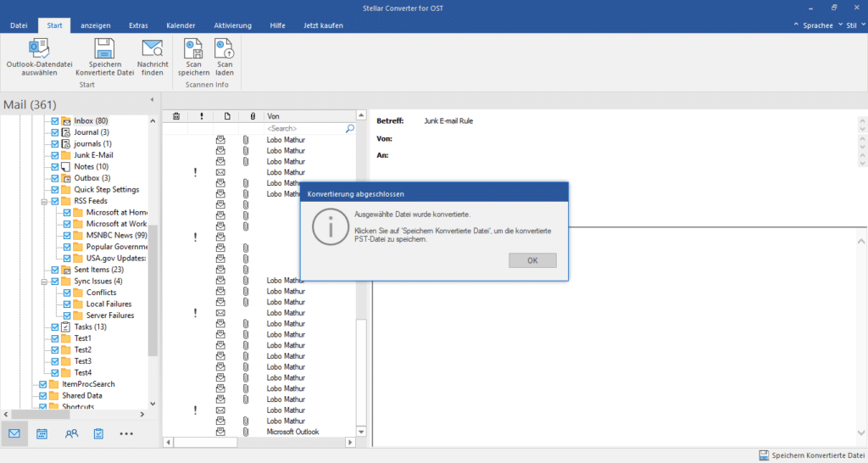Image resolution: width=868 pixels, height=463 pixels.
Task: Click the Outbox (3) folder icon
Action: (x=66, y=178)
